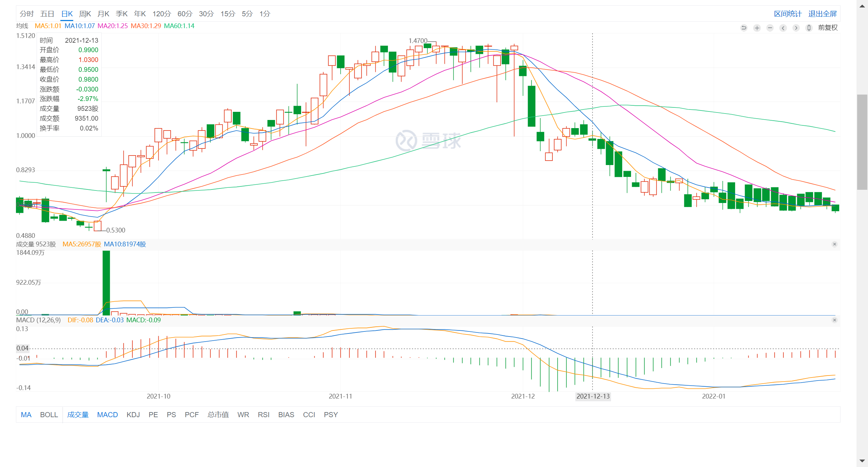Toggle the RSI sub-indicator
This screenshot has width=868, height=467.
(x=263, y=415)
